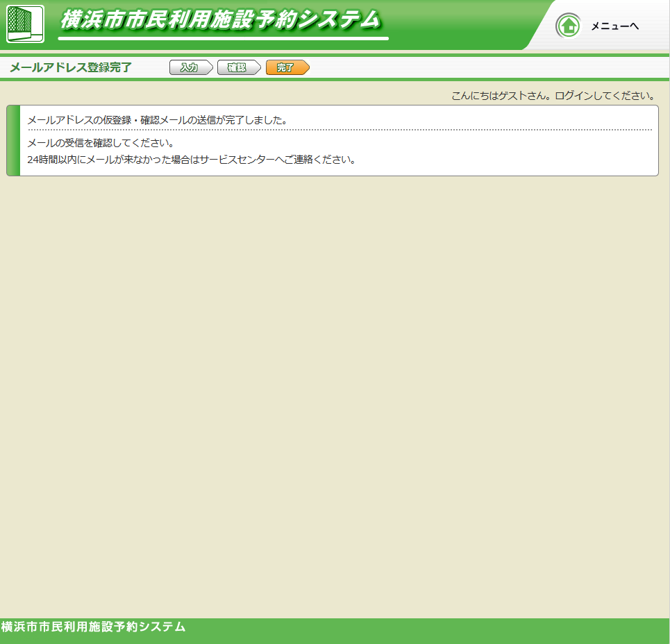Go to menu via メニューへ text
670x644 pixels.
614,26
